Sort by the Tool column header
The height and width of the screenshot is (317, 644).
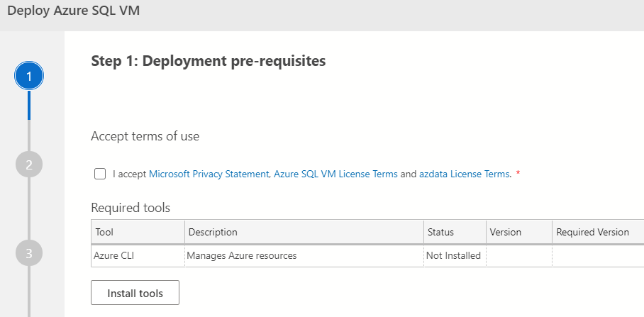(x=104, y=232)
